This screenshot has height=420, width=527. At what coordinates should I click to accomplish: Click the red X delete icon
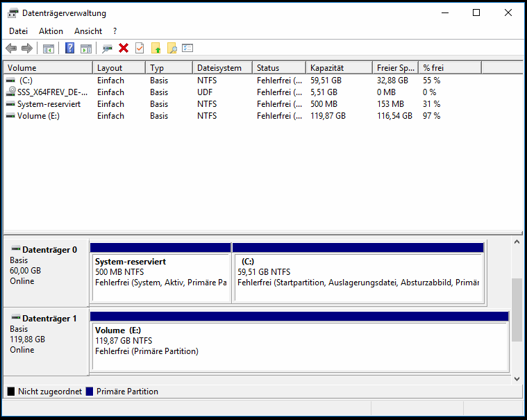pos(124,48)
